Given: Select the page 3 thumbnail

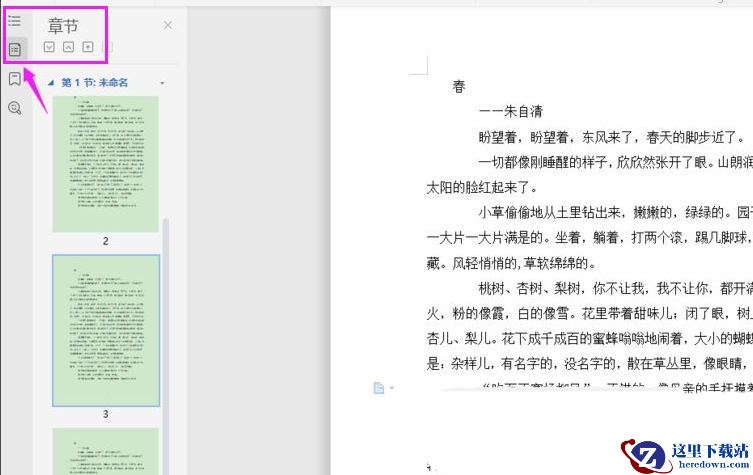Looking at the screenshot, I should click(106, 330).
